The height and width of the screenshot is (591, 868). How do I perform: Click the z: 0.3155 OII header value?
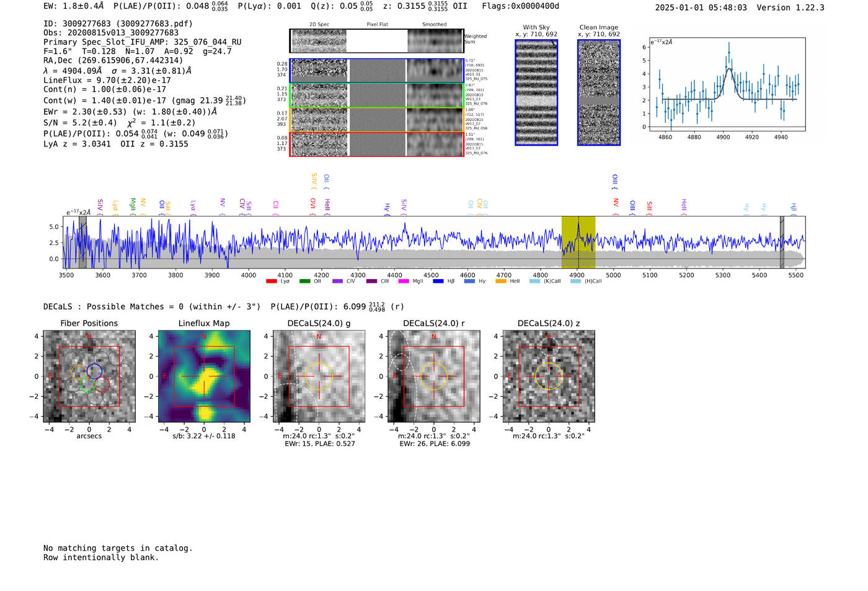tap(425, 6)
